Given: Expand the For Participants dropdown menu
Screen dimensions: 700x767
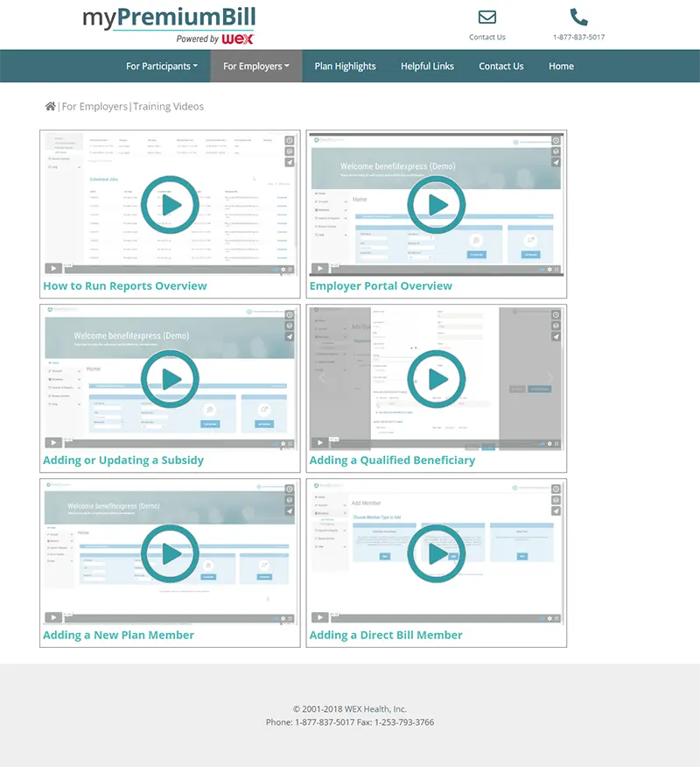Looking at the screenshot, I should point(162,67).
